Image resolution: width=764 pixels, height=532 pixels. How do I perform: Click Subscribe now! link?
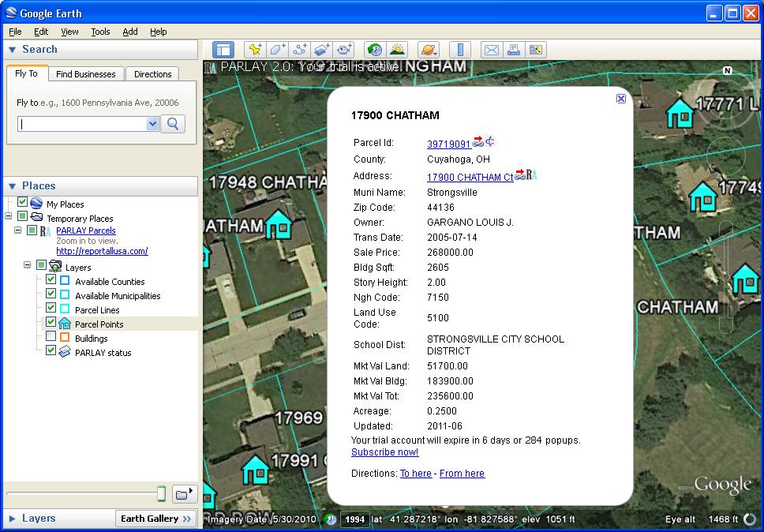pyautogui.click(x=385, y=452)
